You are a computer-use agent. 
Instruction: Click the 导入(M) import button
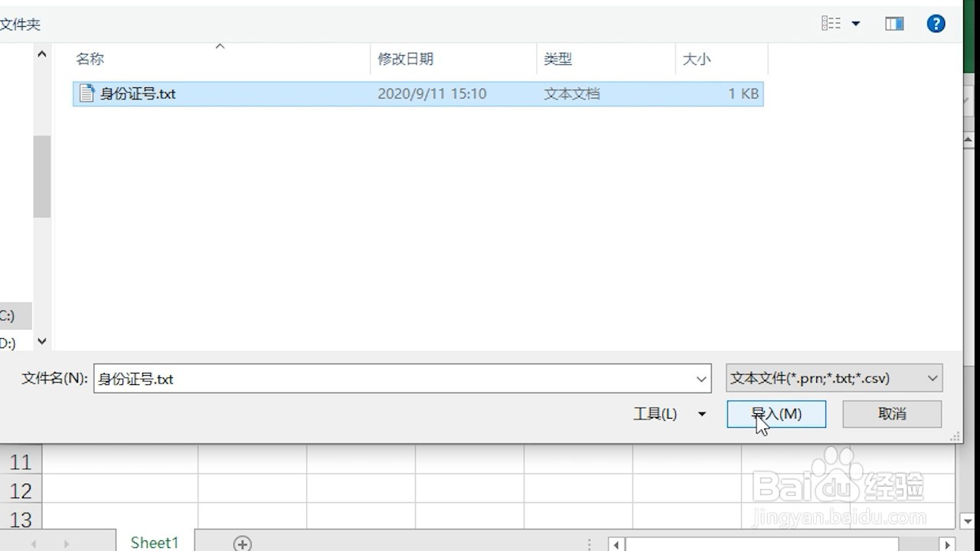(776, 413)
